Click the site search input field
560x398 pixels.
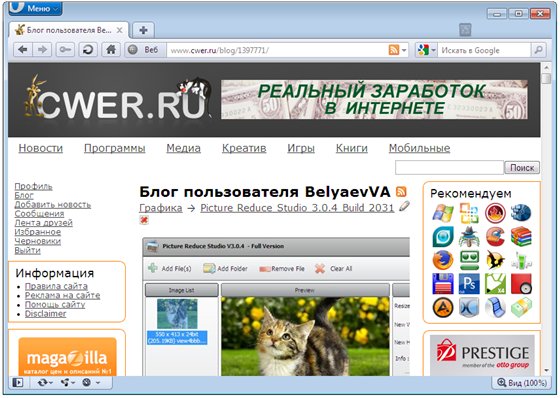[x=449, y=167]
